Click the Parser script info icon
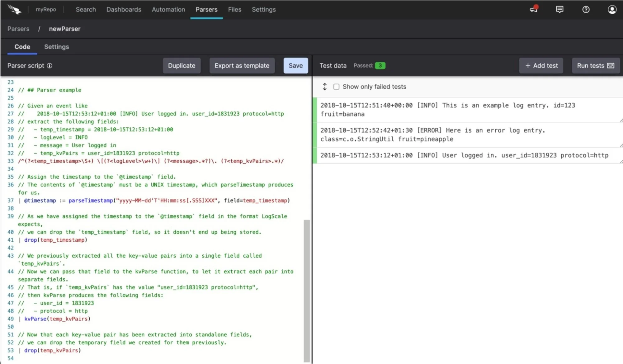 50,66
